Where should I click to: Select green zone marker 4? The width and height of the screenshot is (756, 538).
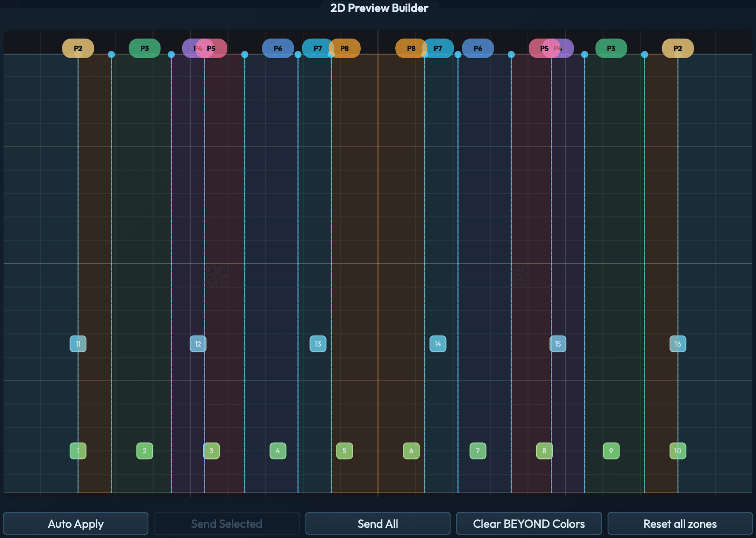click(278, 451)
